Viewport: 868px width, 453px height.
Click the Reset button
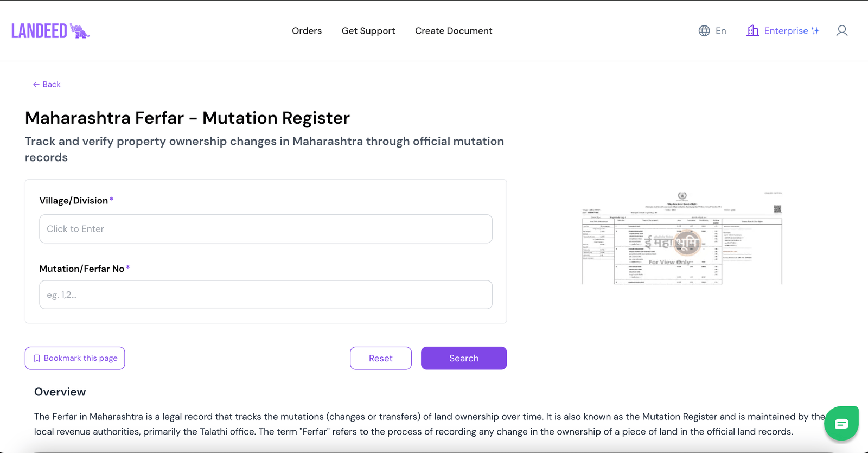point(380,358)
